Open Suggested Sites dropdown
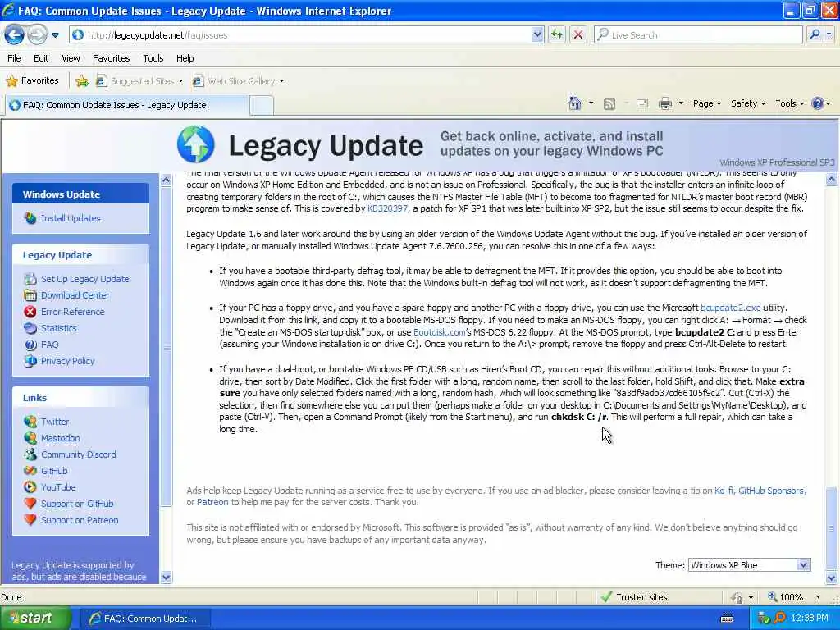The width and height of the screenshot is (840, 630). [139, 81]
